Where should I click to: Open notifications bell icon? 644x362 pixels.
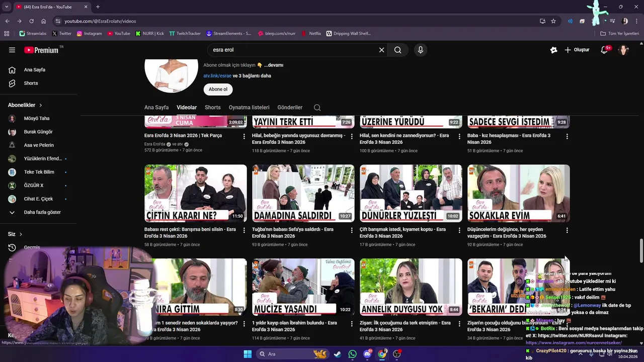[x=605, y=50]
